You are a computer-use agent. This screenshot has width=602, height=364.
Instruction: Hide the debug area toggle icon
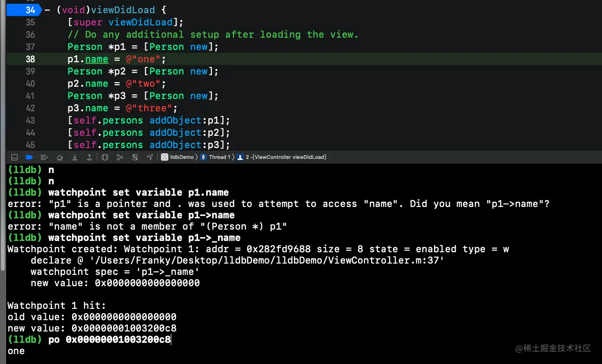click(x=14, y=157)
